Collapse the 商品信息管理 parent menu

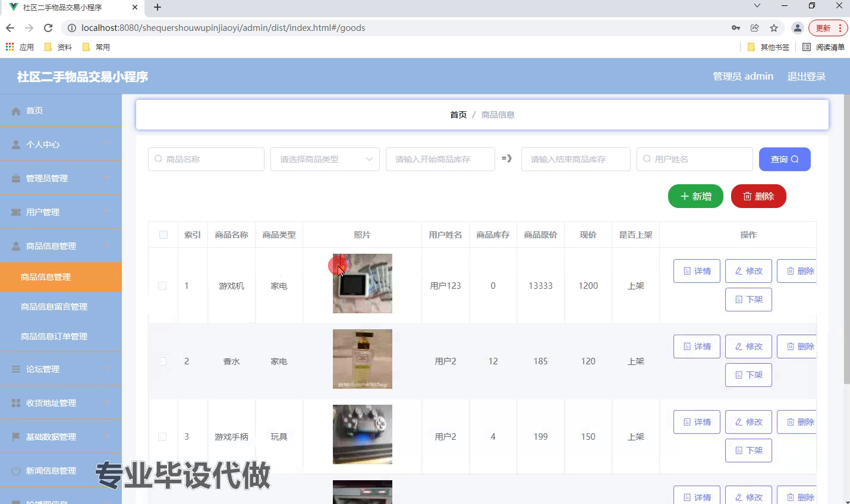[x=61, y=246]
